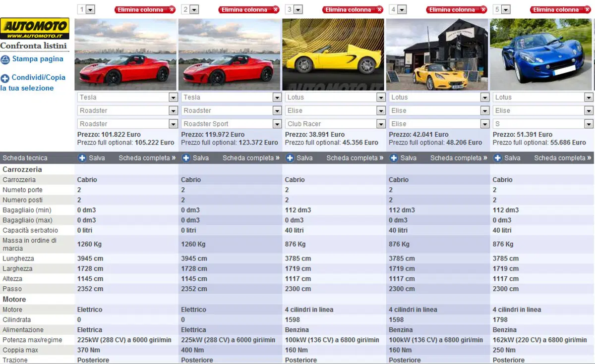Screen dimensions: 595x364
Task: Click Salva plus icon in column 3
Action: click(x=290, y=158)
